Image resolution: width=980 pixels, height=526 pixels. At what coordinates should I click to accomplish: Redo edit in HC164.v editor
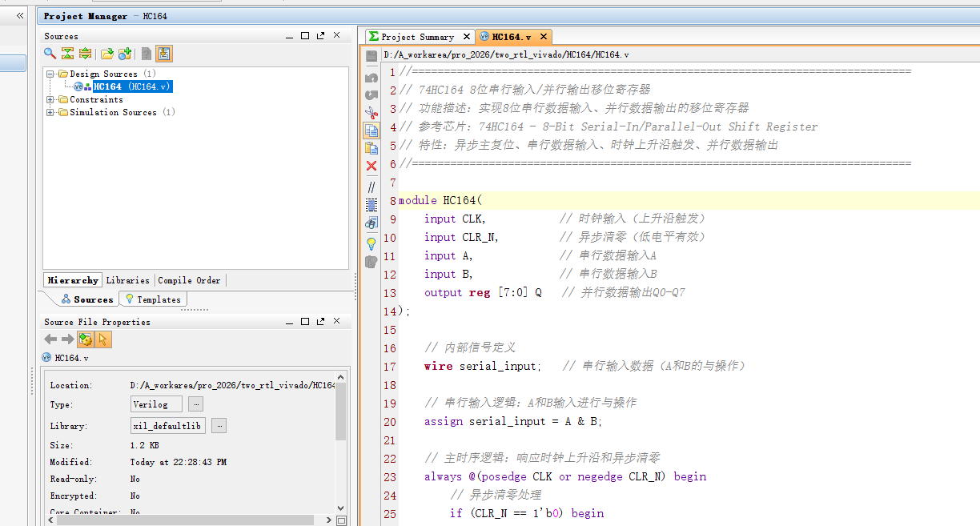click(x=372, y=94)
